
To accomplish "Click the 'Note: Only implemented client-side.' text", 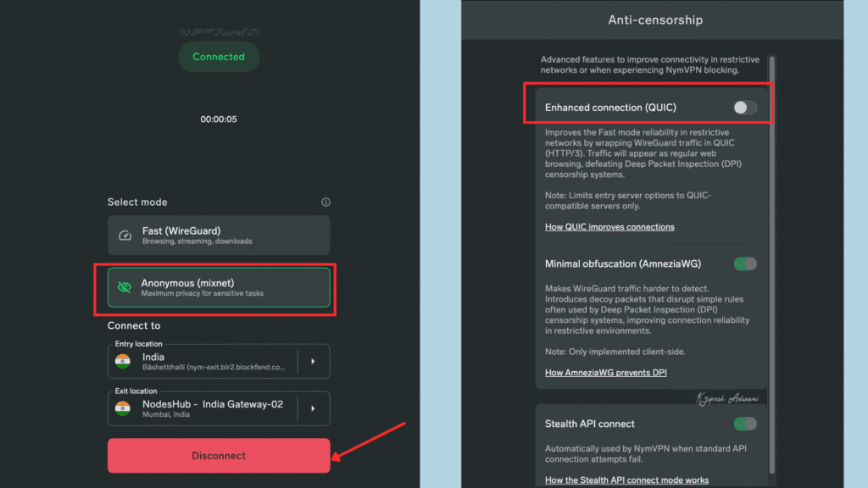I will pos(615,352).
